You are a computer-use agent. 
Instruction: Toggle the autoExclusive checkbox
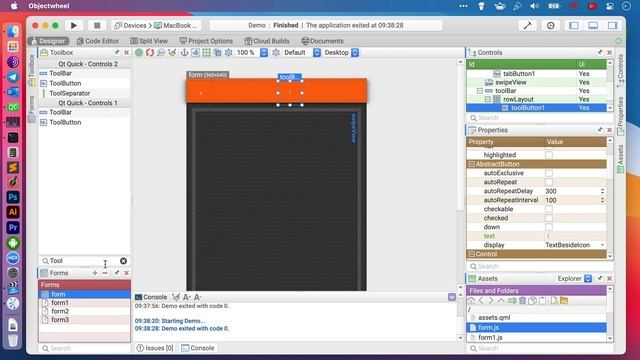click(x=549, y=173)
